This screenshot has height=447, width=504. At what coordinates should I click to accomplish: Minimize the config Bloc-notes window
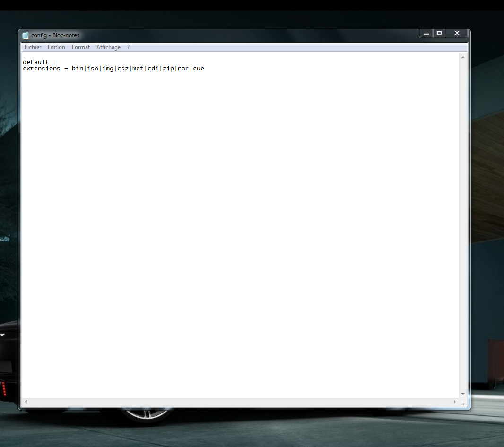click(426, 34)
